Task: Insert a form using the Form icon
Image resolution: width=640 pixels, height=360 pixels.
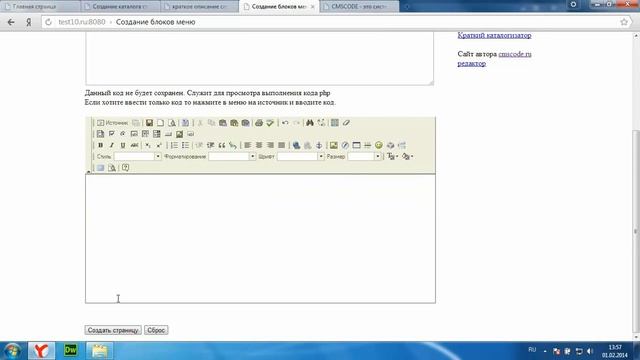Action: [100, 134]
